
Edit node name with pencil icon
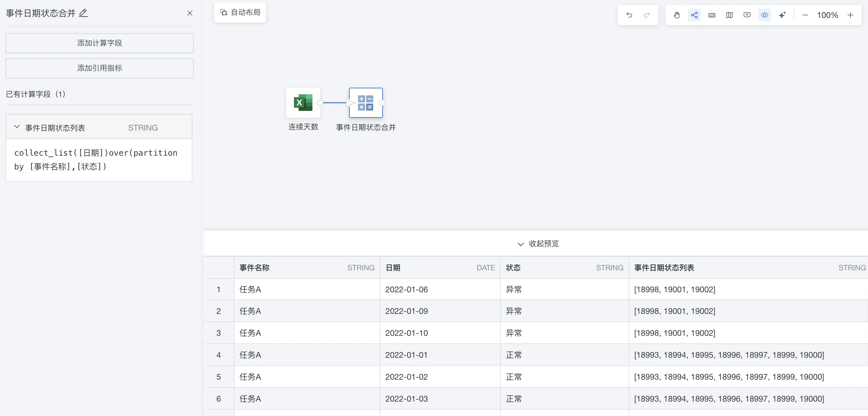tap(83, 13)
